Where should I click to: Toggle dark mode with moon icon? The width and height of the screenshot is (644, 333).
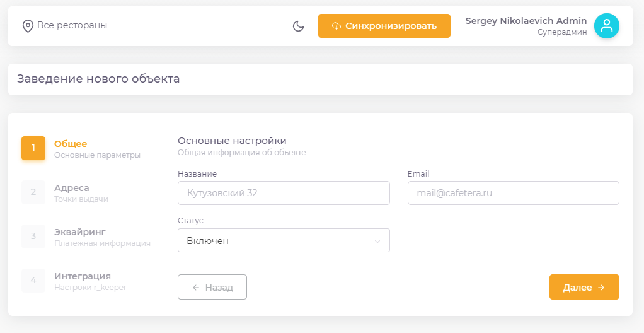299,26
